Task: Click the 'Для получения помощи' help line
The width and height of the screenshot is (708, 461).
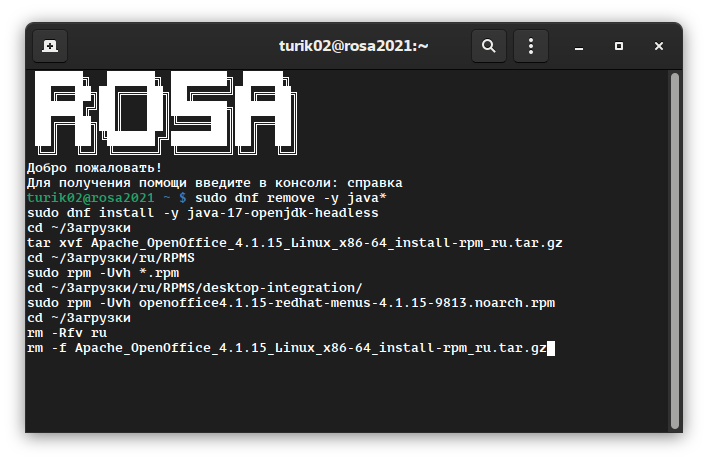Action: [214, 183]
